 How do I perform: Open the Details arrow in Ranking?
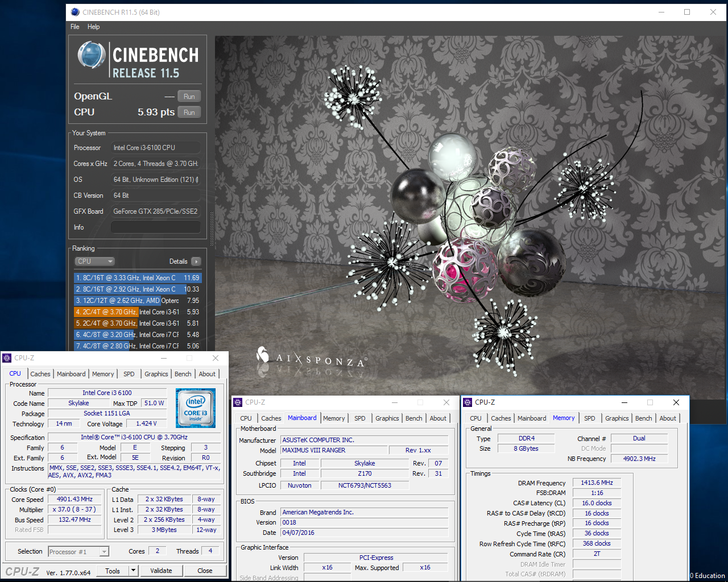196,261
